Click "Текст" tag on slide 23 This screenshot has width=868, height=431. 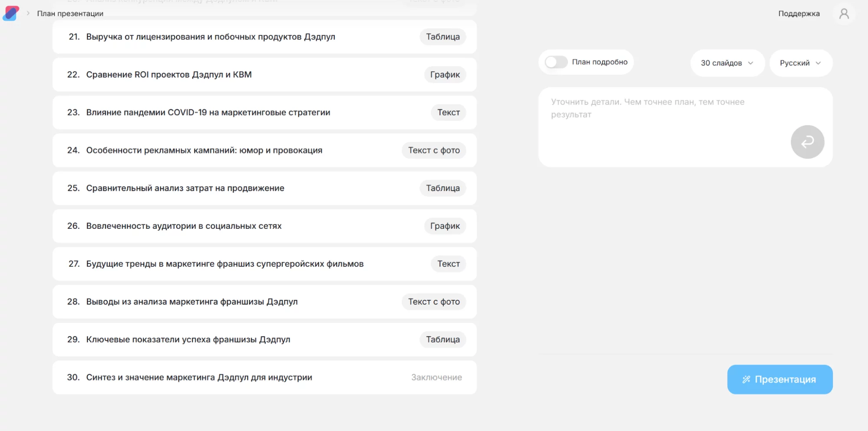coord(448,112)
